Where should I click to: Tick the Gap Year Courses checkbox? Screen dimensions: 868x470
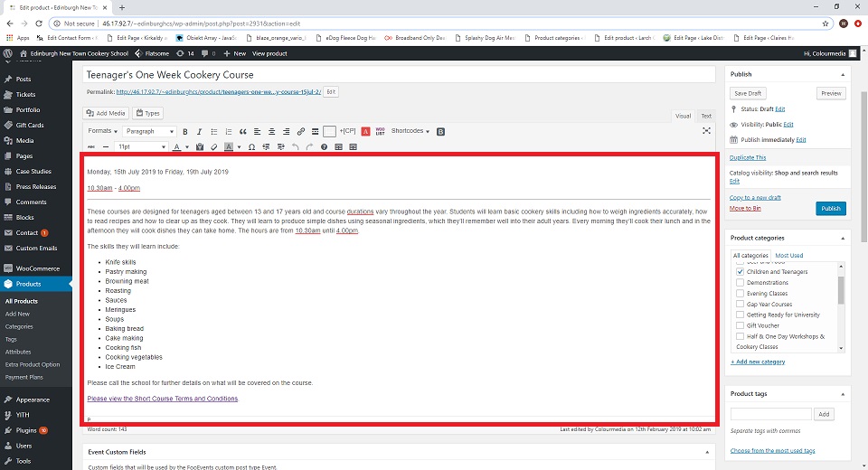pyautogui.click(x=741, y=305)
